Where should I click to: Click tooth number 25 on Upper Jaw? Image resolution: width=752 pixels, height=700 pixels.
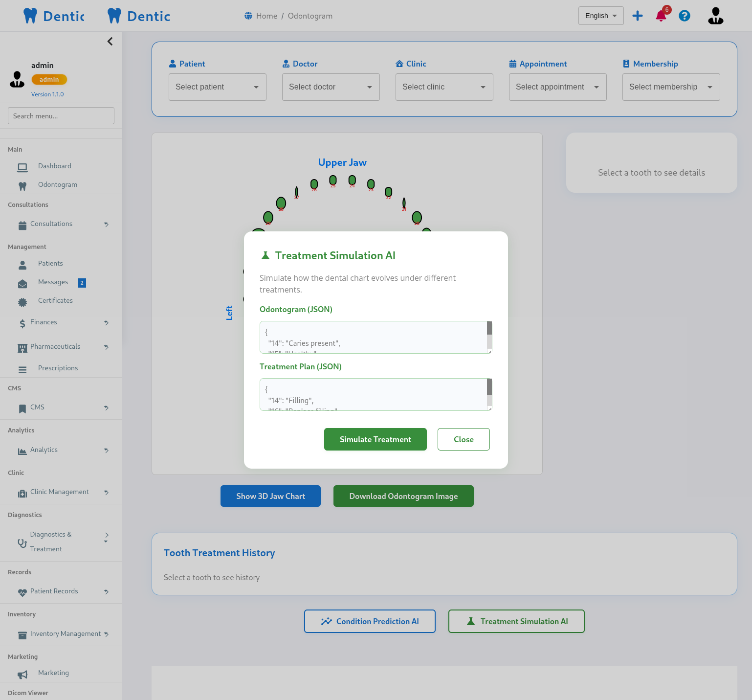pos(333,181)
